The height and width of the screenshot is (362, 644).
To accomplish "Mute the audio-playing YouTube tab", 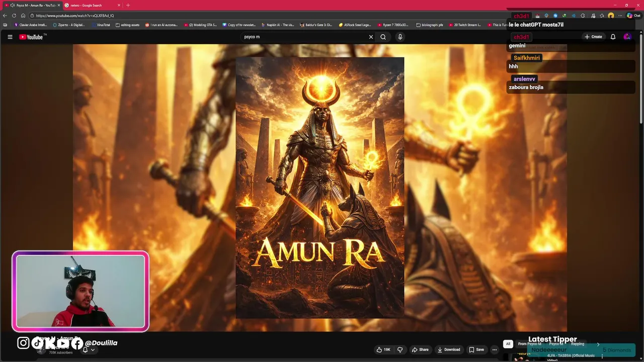I will coord(12,5).
